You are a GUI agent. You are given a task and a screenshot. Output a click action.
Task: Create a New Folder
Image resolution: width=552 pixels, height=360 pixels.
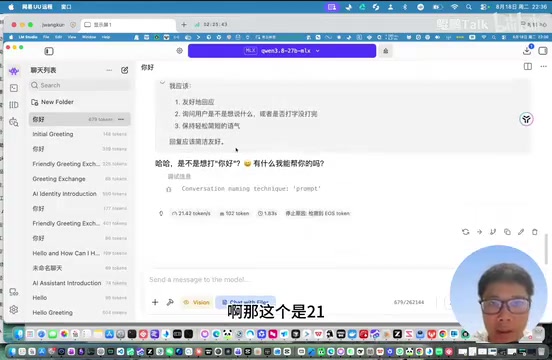pos(52,102)
